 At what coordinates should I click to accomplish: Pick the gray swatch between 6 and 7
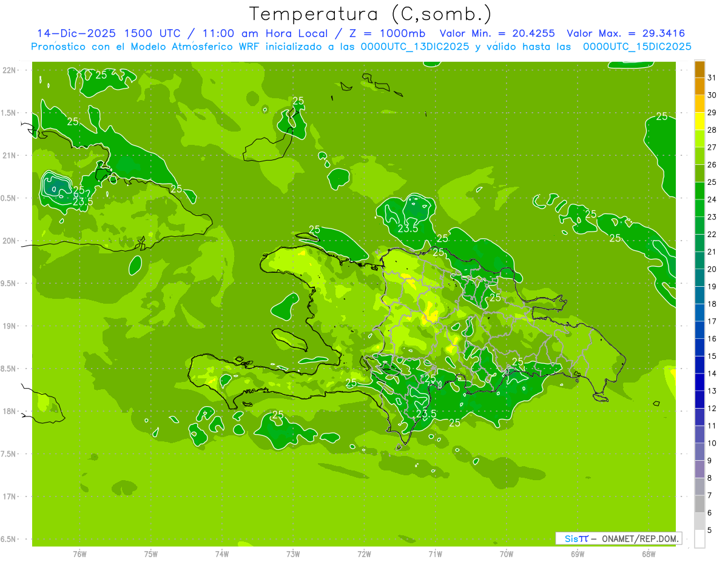(699, 504)
